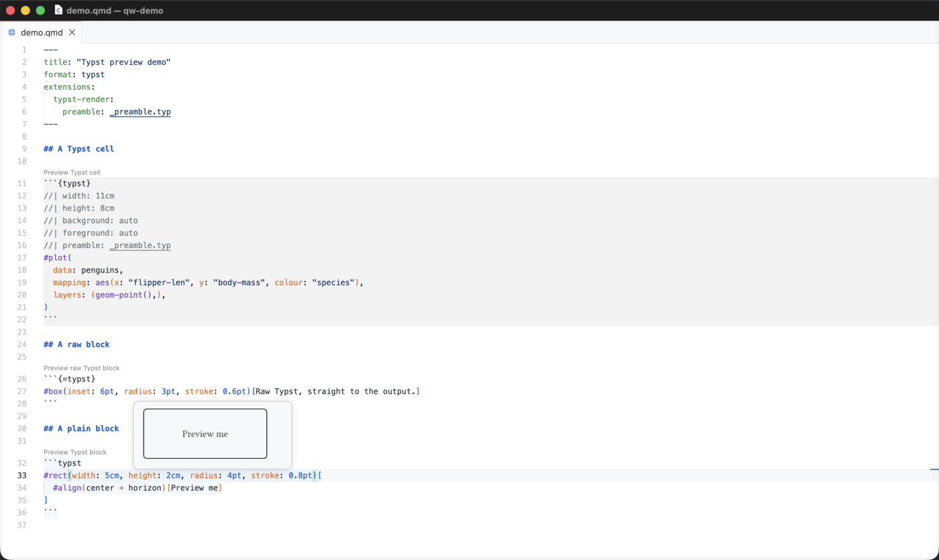
Task: Click the file icon in the demo.qmd tab
Action: click(x=11, y=32)
